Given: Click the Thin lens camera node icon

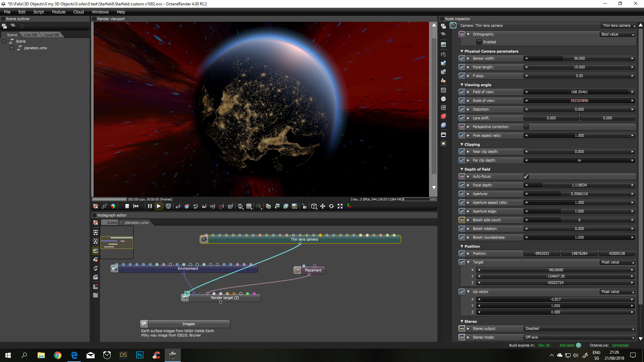Looking at the screenshot, I should pos(204,239).
